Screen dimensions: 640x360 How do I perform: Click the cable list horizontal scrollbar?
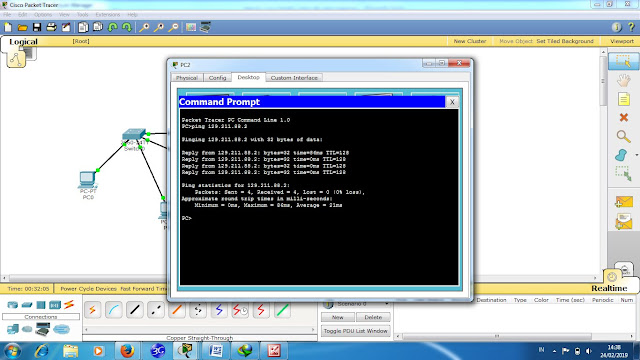pos(200,329)
